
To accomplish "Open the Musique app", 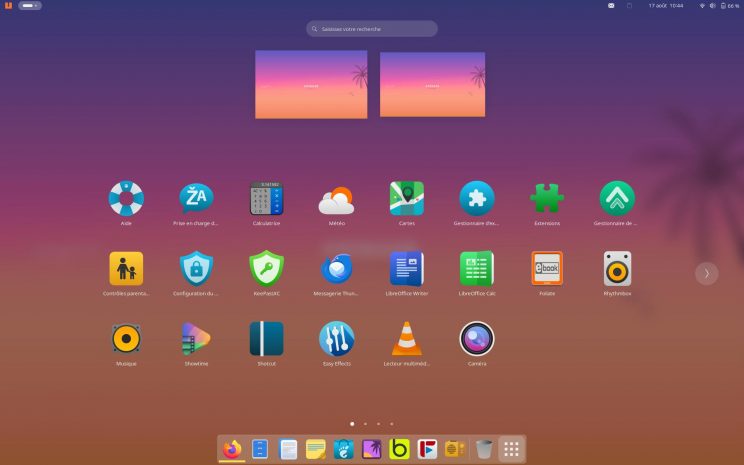I will (126, 339).
